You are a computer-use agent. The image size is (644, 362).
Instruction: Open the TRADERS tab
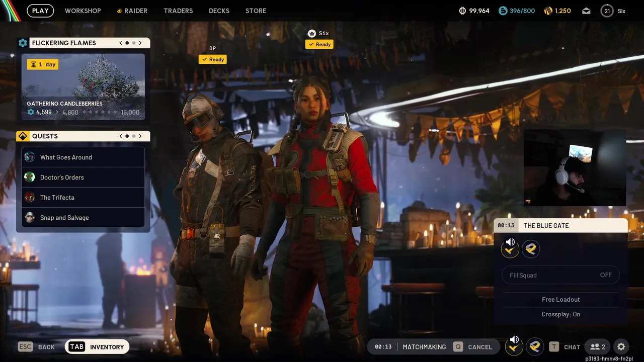click(x=178, y=11)
